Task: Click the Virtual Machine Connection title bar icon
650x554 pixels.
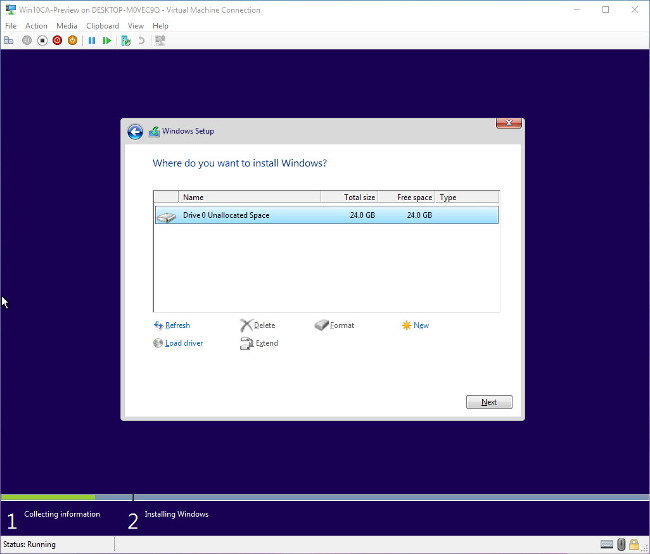Action: tap(11, 10)
